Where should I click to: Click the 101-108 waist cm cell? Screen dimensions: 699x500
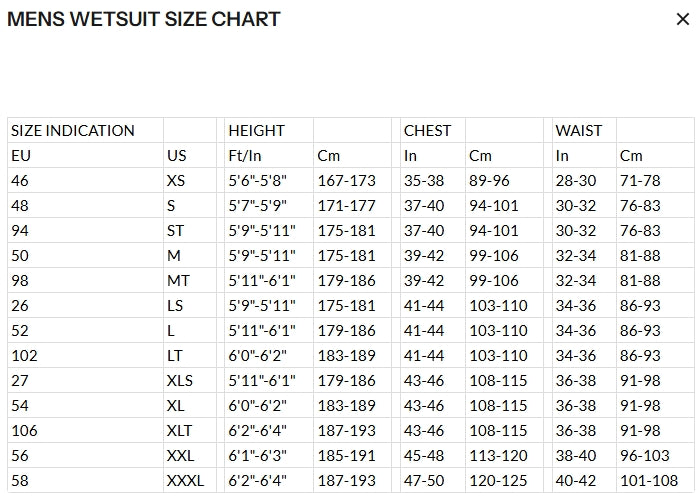(655, 480)
